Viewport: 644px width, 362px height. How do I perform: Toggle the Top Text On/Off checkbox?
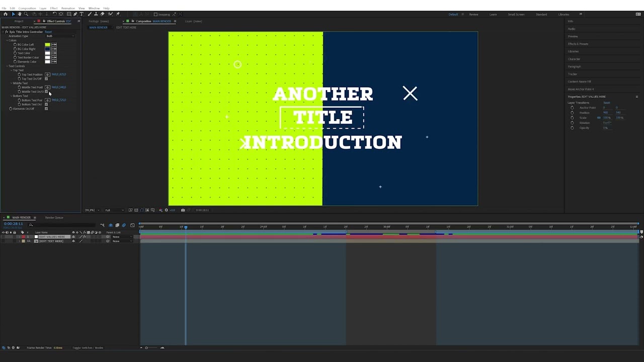point(46,79)
